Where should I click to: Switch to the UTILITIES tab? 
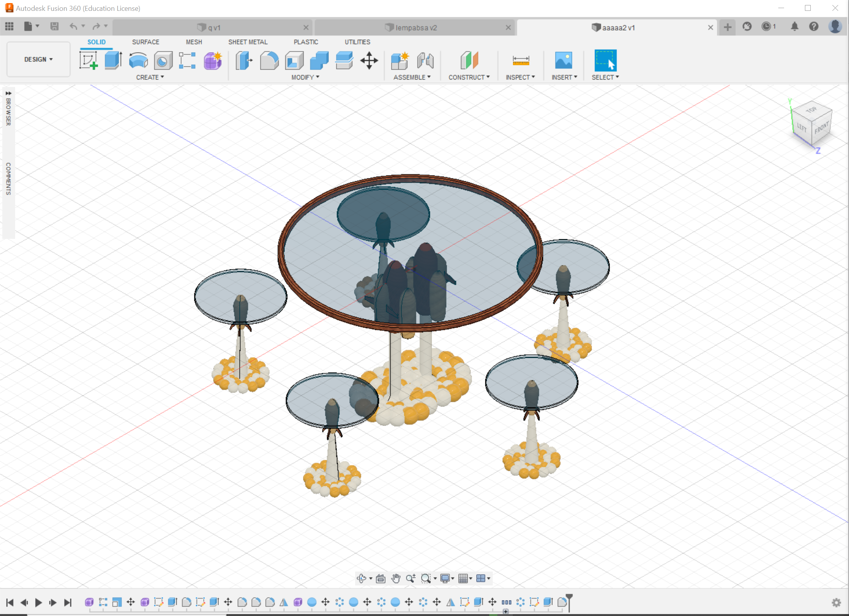click(357, 42)
